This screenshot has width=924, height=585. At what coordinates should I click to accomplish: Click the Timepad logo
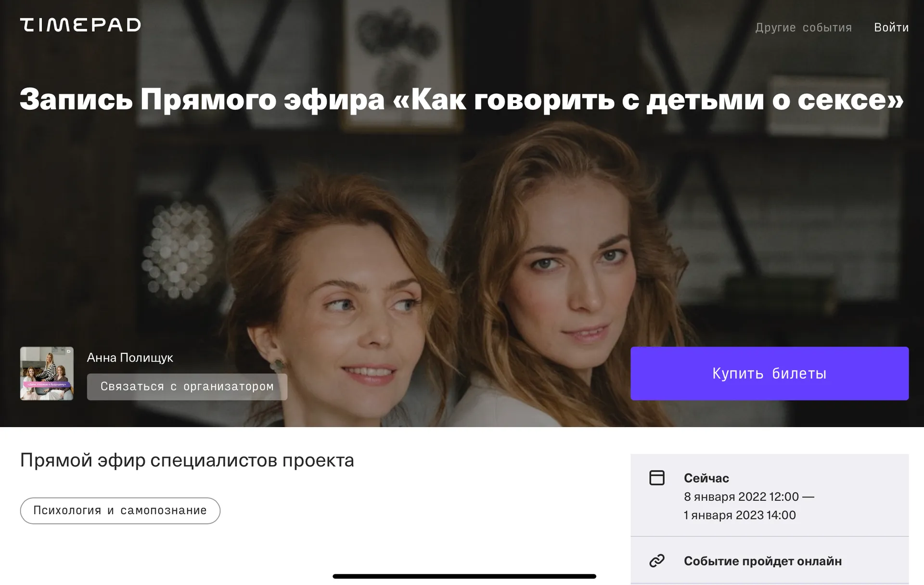click(x=80, y=25)
